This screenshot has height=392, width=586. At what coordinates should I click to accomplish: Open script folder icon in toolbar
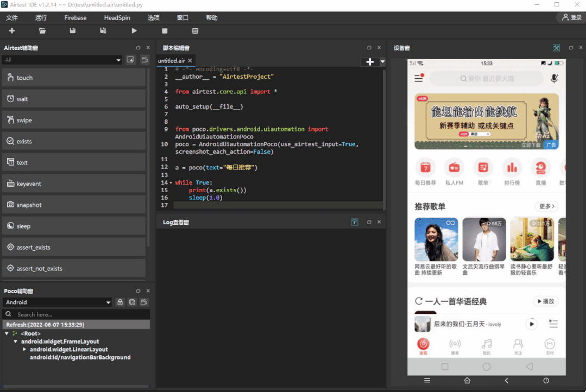pos(42,30)
